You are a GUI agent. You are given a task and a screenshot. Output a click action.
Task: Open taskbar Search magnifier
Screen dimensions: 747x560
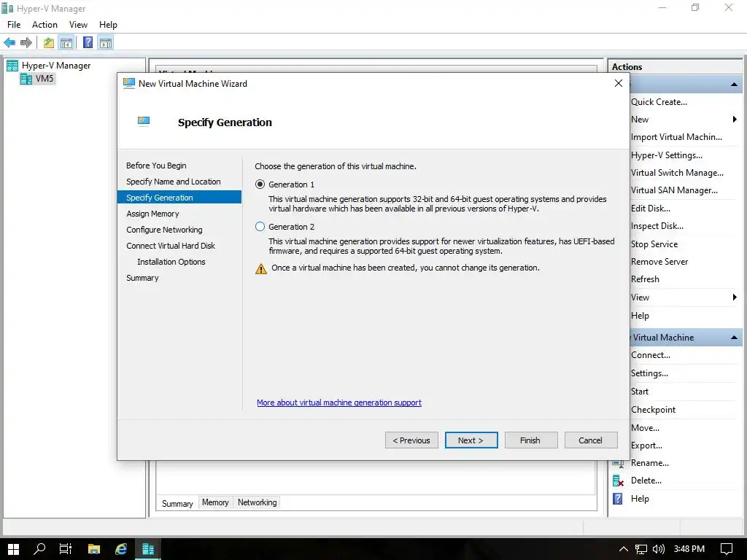pyautogui.click(x=39, y=549)
